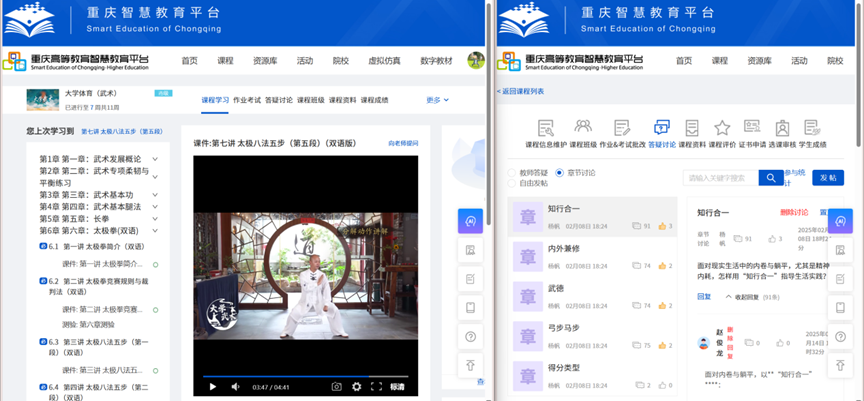Switch to 课程班级 tab in left window

coord(311,100)
